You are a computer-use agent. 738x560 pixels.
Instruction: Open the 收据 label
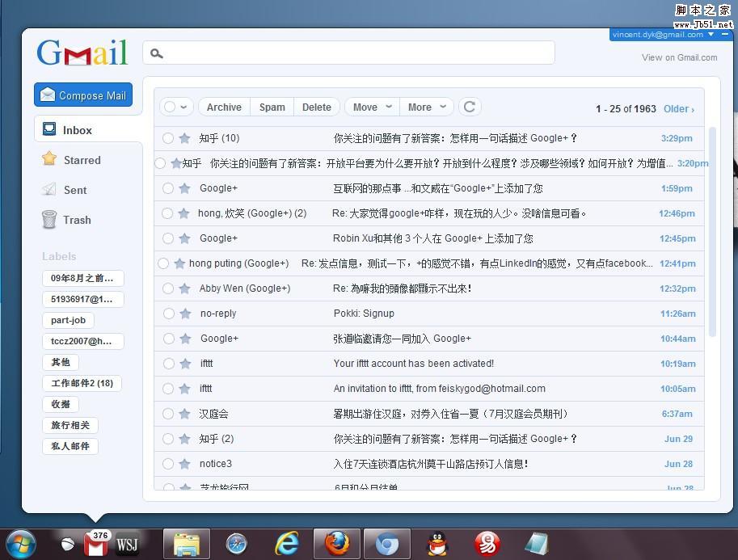coord(61,404)
